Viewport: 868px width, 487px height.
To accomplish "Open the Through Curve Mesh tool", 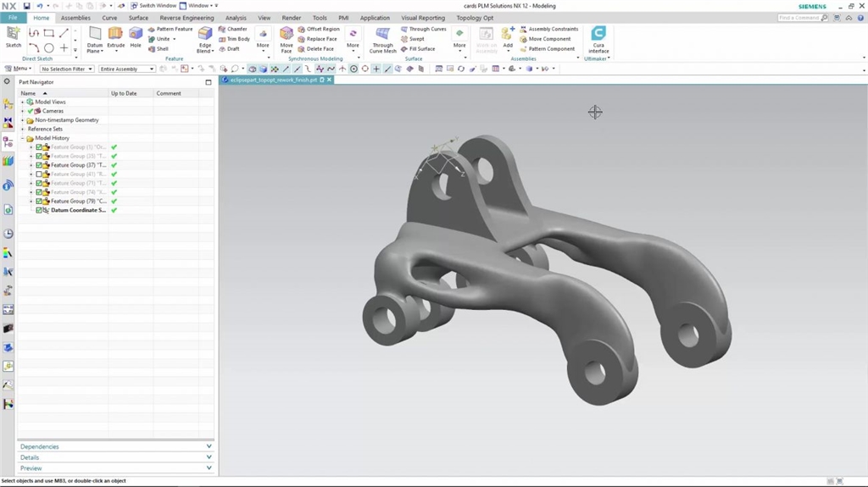I will pyautogui.click(x=383, y=38).
